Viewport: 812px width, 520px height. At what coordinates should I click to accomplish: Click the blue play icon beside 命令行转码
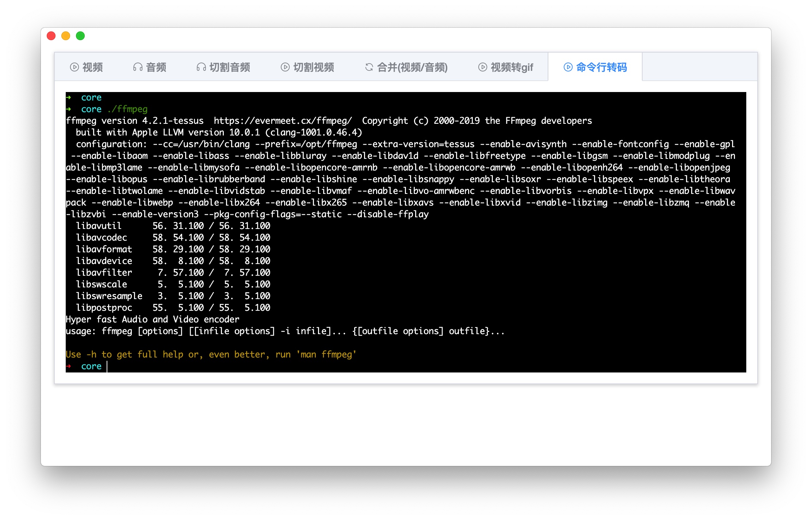point(568,67)
